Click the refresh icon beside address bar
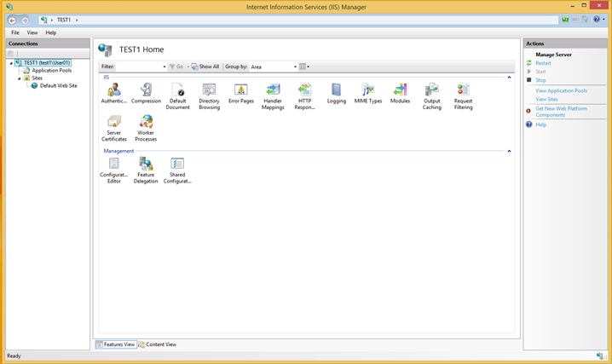The width and height of the screenshot is (612, 364). point(565,19)
